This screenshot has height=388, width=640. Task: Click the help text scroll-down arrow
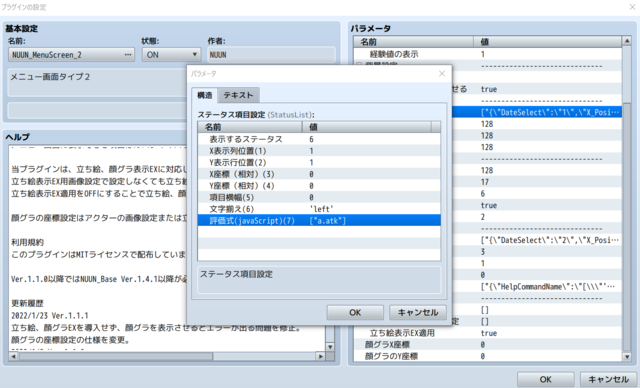click(x=330, y=347)
